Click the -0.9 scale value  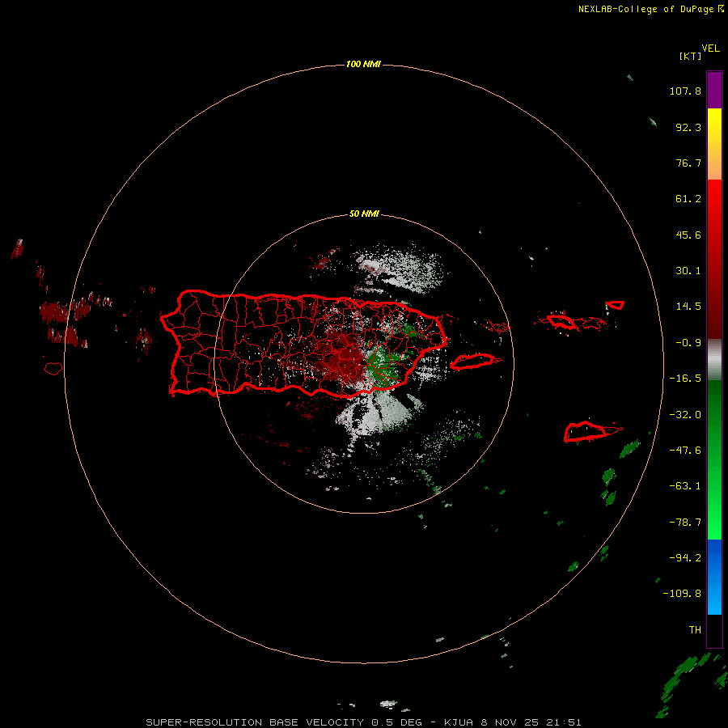click(x=688, y=343)
